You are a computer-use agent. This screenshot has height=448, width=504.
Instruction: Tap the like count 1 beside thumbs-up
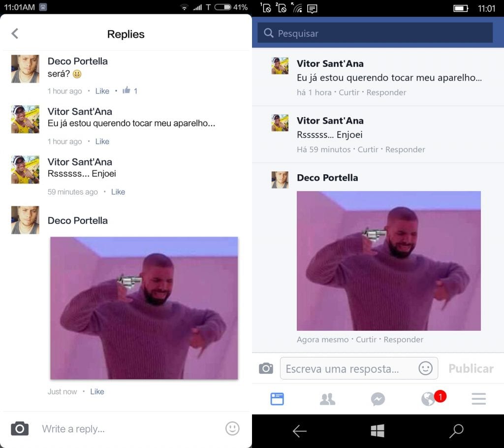click(x=136, y=91)
